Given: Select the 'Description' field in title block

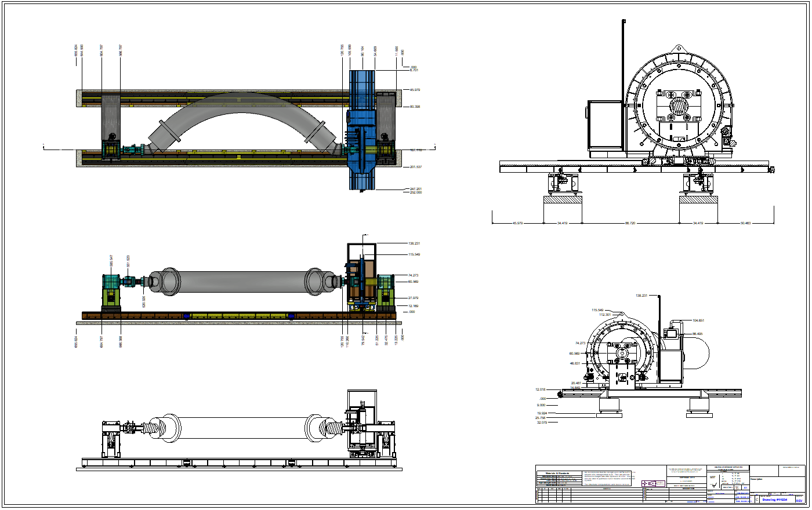Looking at the screenshot, I should (757, 479).
